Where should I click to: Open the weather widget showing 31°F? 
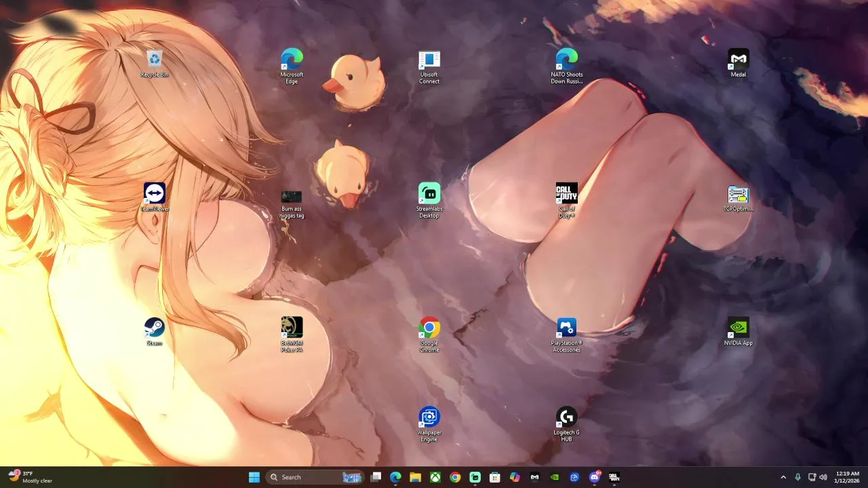pyautogui.click(x=31, y=477)
